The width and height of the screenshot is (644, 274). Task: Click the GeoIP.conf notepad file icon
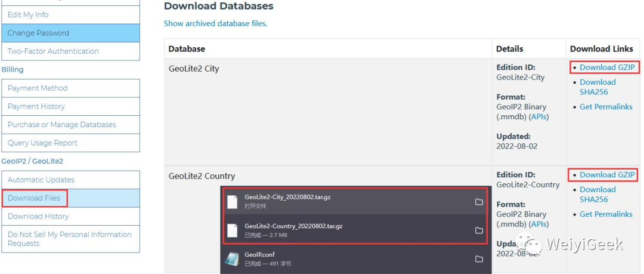pos(232,259)
